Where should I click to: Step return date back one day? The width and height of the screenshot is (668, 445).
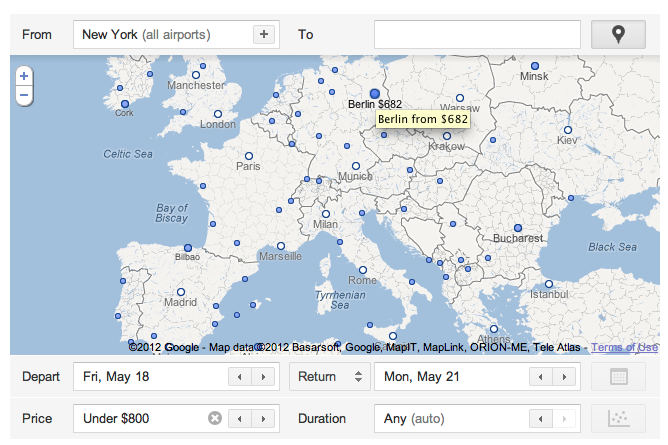click(541, 377)
